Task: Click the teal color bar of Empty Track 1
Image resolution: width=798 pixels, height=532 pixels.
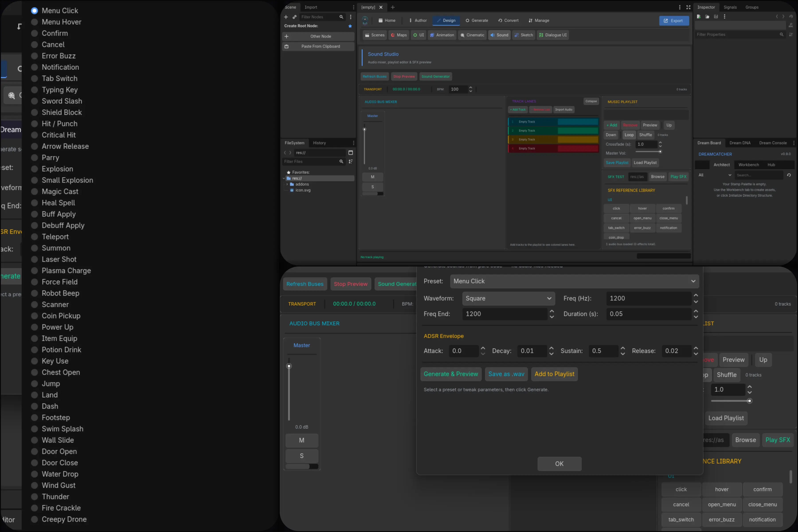Action: (x=578, y=122)
